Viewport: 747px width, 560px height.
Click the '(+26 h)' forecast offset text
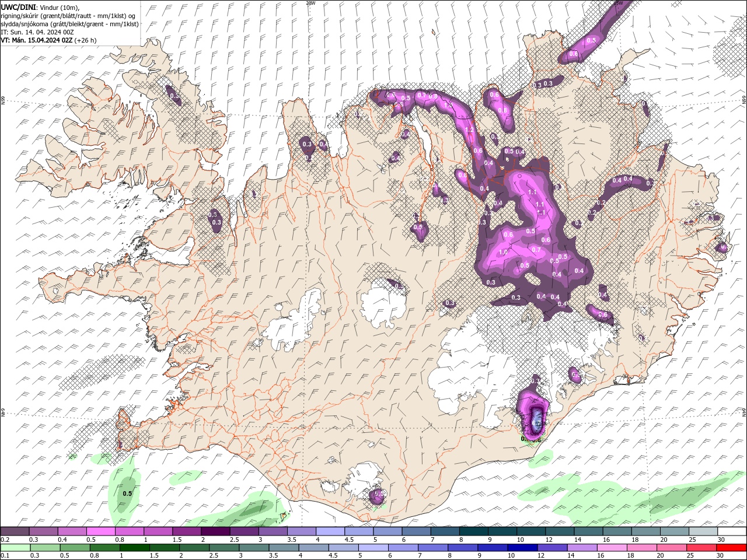pyautogui.click(x=85, y=40)
